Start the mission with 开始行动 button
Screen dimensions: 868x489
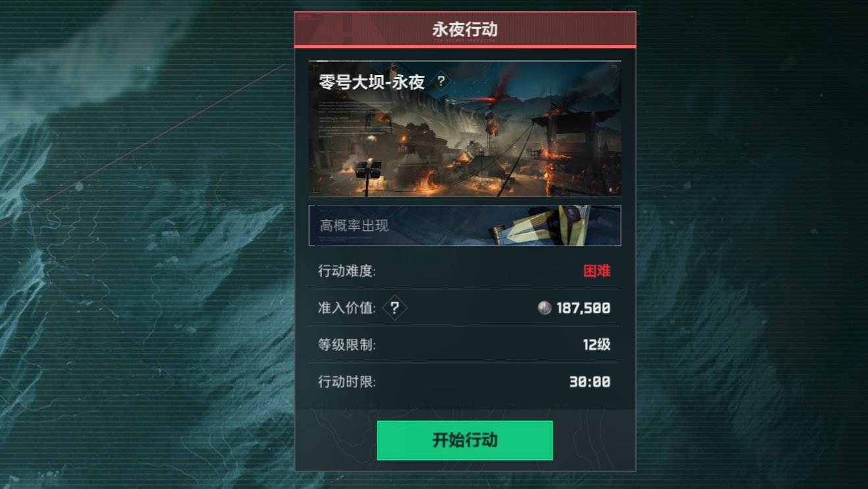click(x=464, y=440)
